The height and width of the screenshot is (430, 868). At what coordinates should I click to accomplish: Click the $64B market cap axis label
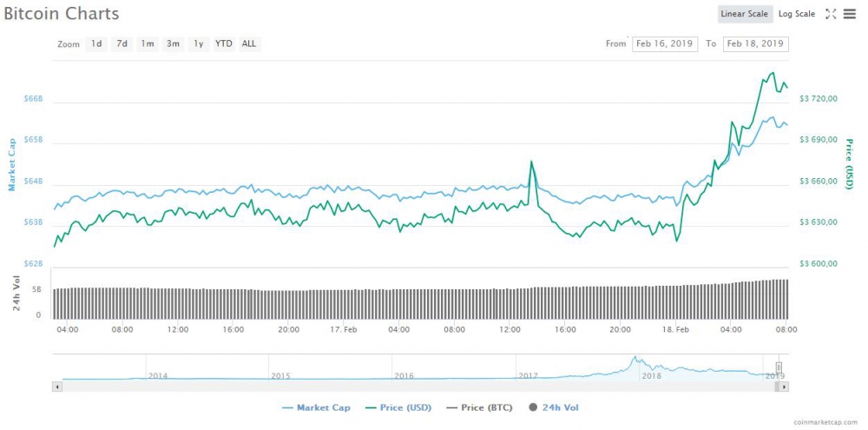click(x=33, y=182)
